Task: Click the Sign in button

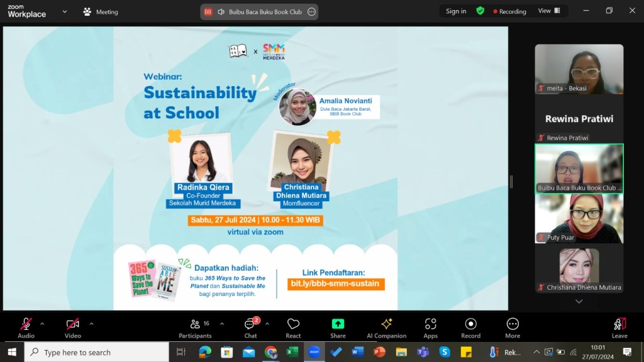Action: 456,11
